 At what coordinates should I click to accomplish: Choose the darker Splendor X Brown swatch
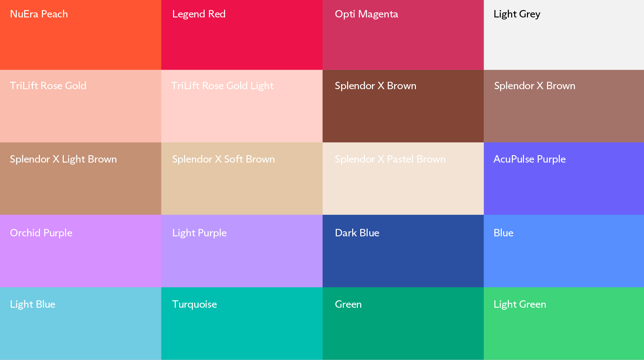coord(403,106)
